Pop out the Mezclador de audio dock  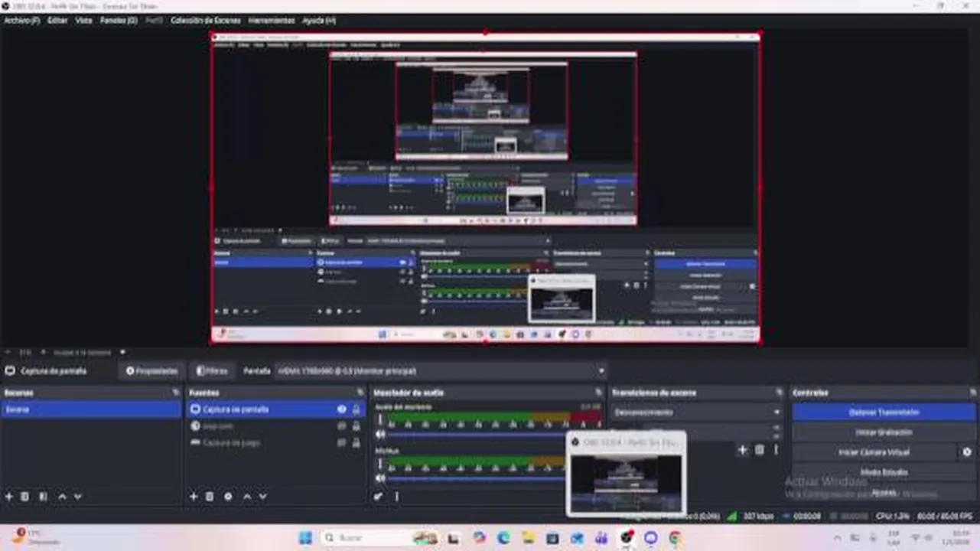[x=600, y=393]
